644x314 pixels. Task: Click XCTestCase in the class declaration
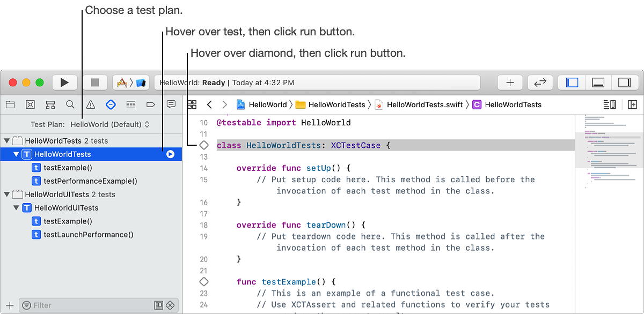356,145
